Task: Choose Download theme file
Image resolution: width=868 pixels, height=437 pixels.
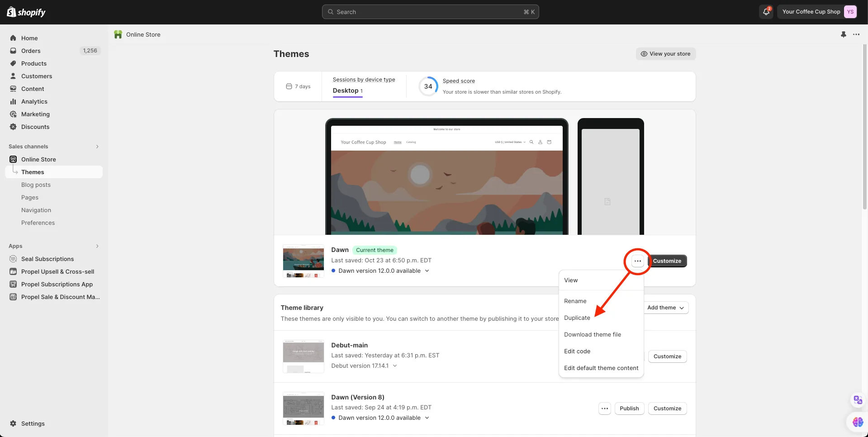Action: click(601, 335)
